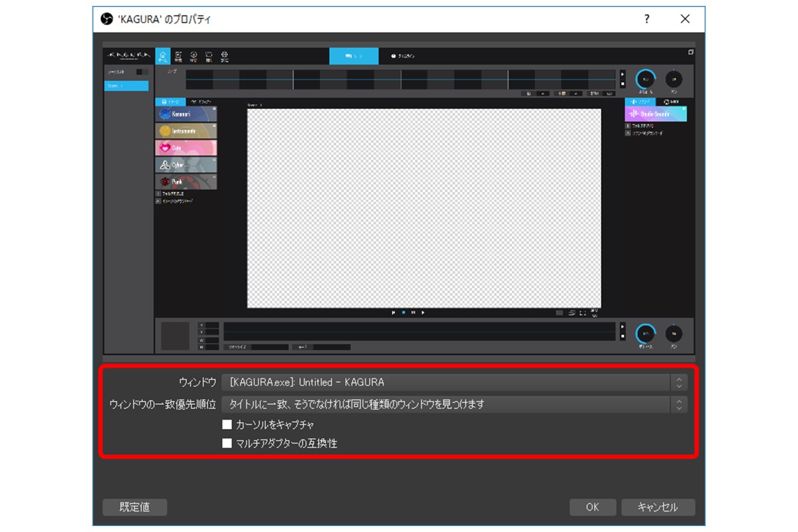
Task: Close the KAGURA properties dialog
Action: click(x=685, y=19)
